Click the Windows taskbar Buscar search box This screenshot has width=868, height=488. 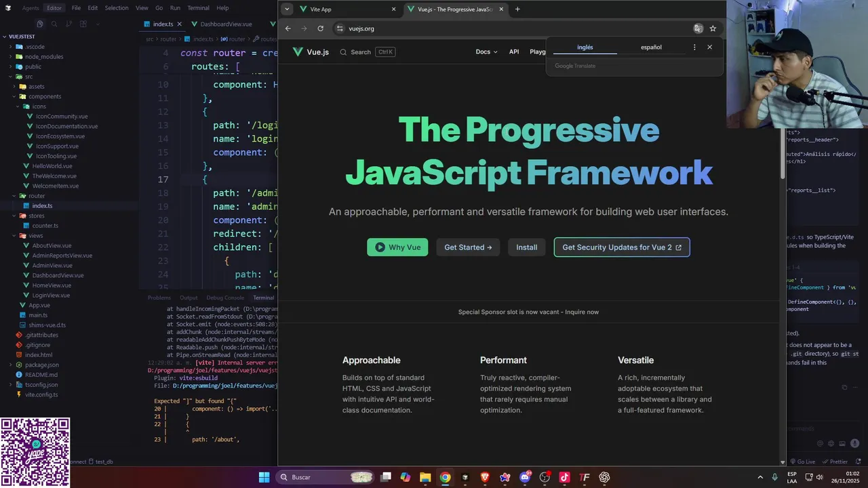pyautogui.click(x=326, y=477)
